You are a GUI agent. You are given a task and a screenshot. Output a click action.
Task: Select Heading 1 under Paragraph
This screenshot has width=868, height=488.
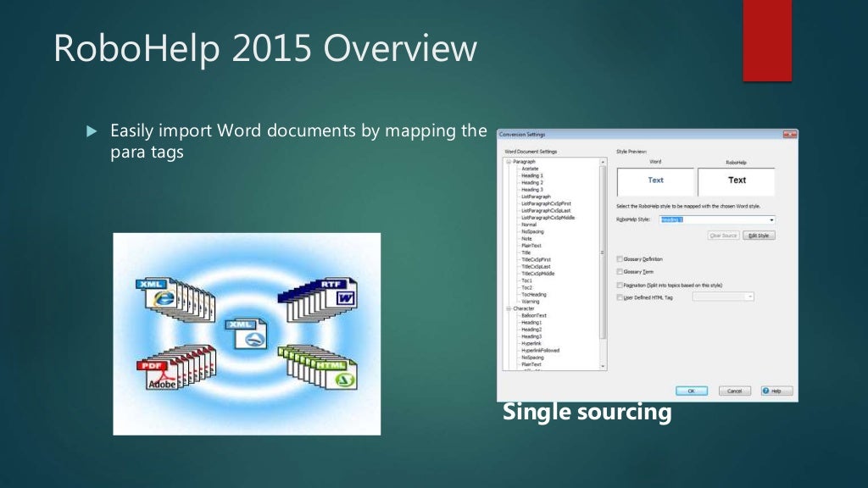coord(532,175)
